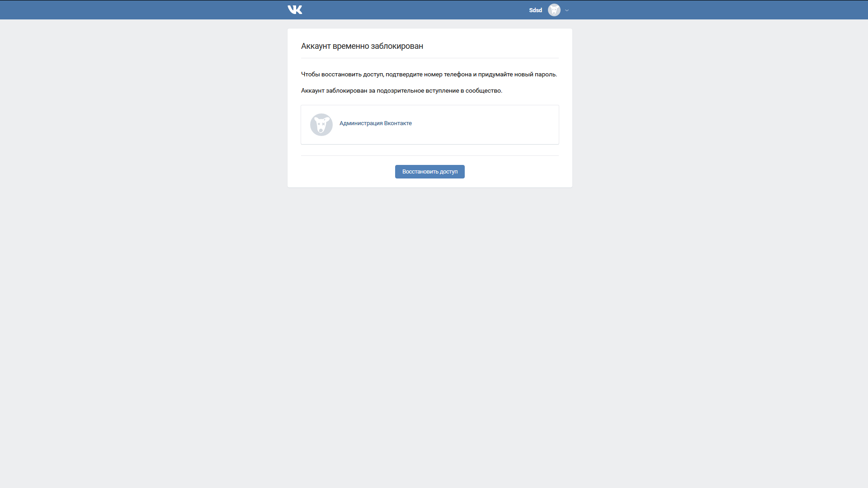Click the user account area top right
868x488 pixels.
click(x=548, y=10)
